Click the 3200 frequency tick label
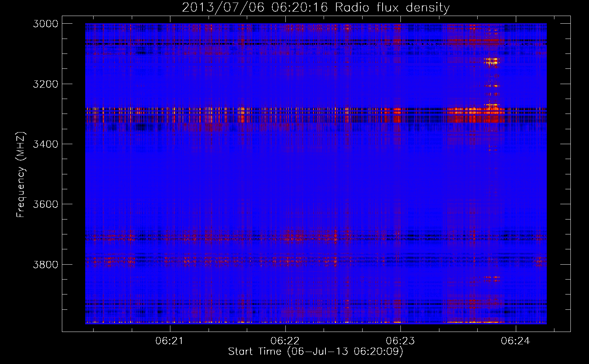Viewport: 589px width, 364px height. 46,84
